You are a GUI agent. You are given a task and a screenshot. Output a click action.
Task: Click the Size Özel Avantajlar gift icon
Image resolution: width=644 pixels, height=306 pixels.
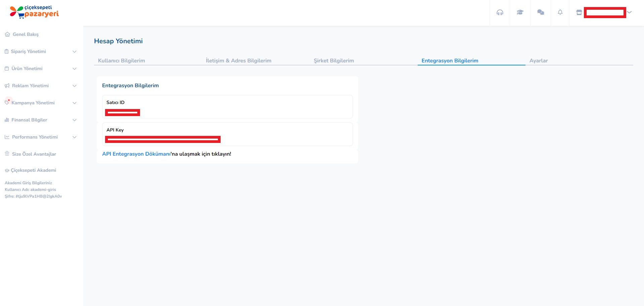7,154
